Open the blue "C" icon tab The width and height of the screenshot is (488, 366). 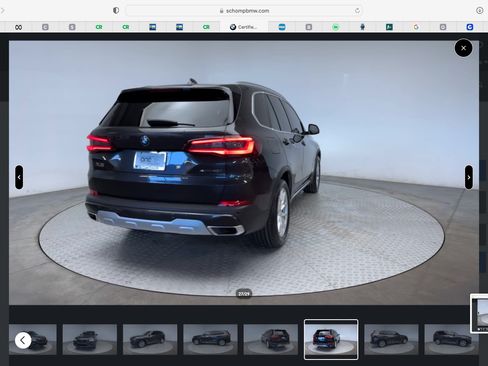point(470,27)
